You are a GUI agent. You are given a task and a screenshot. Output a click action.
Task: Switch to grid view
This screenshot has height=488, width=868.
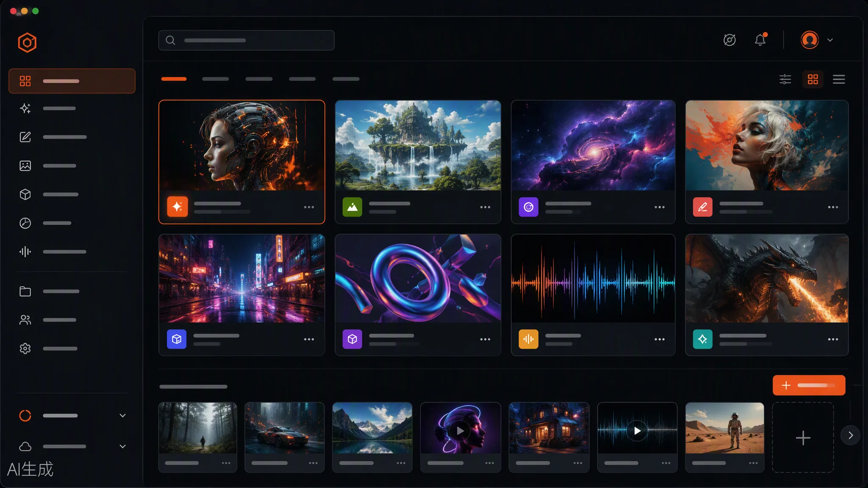(x=813, y=79)
